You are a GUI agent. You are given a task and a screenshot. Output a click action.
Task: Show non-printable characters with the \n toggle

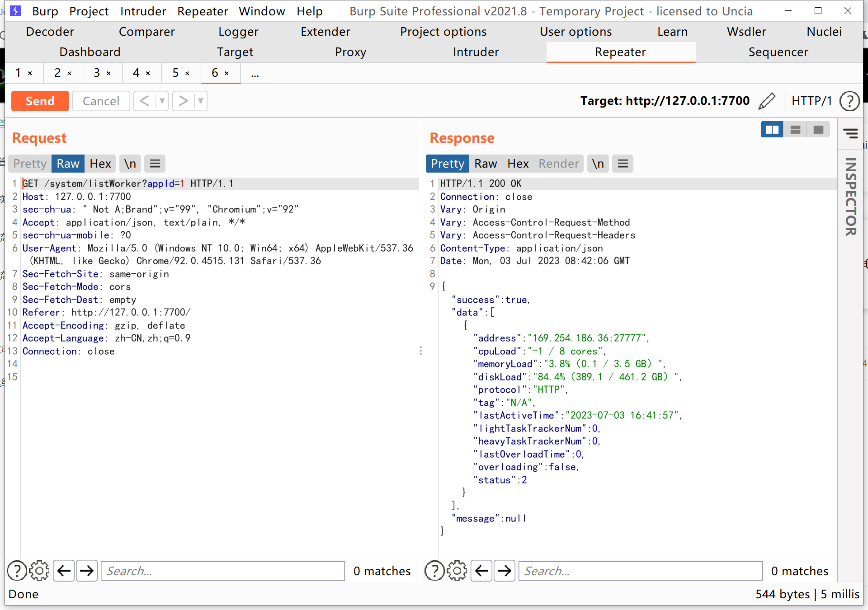click(x=130, y=164)
